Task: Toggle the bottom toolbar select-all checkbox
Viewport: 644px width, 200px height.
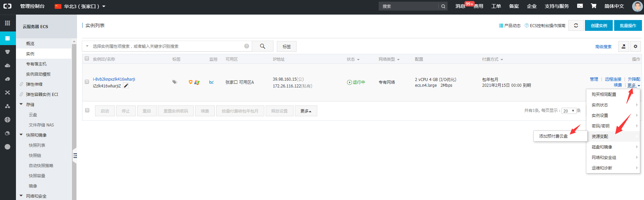Action: pyautogui.click(x=87, y=111)
